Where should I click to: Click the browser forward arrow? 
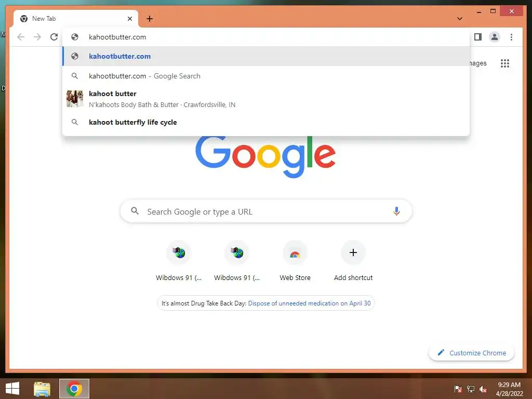pos(37,37)
